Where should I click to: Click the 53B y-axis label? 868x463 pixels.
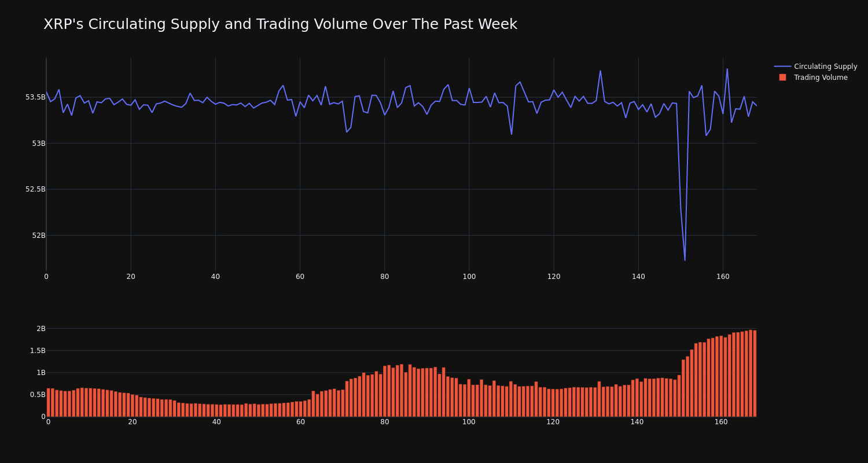point(39,143)
